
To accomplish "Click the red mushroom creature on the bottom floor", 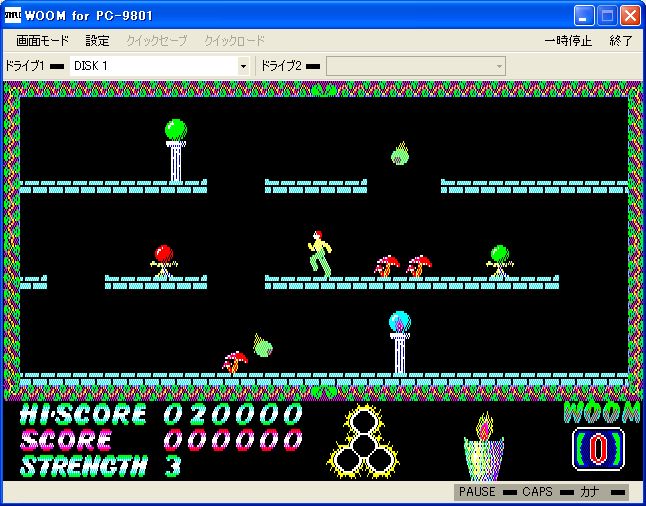I will point(235,362).
